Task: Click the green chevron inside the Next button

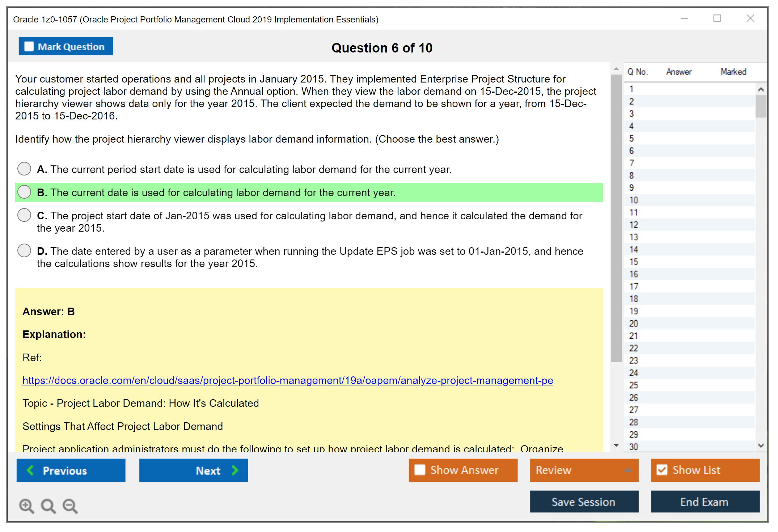Action: tap(235, 470)
